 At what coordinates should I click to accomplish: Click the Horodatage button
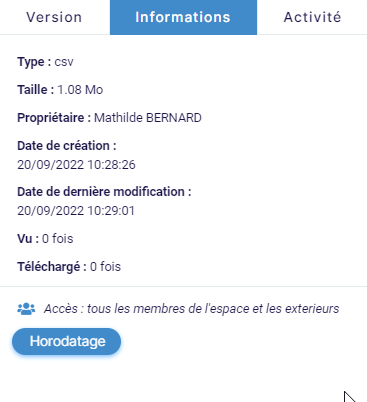67,341
